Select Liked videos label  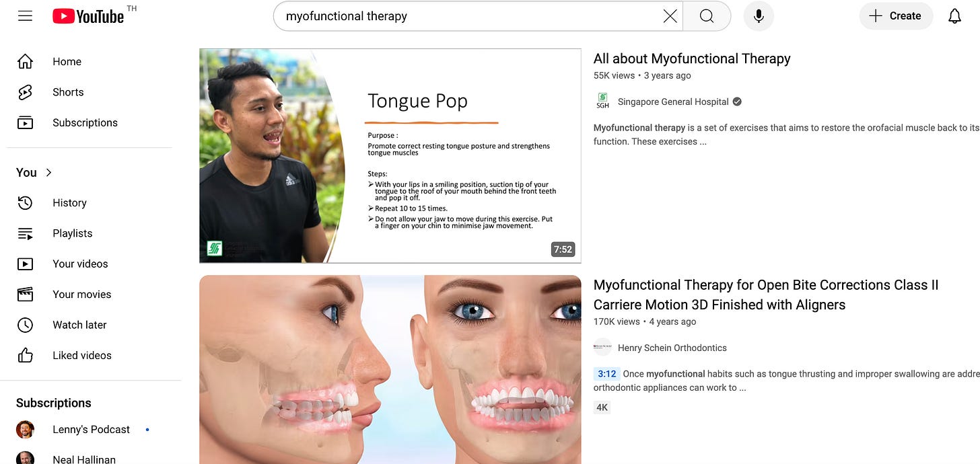pos(82,355)
